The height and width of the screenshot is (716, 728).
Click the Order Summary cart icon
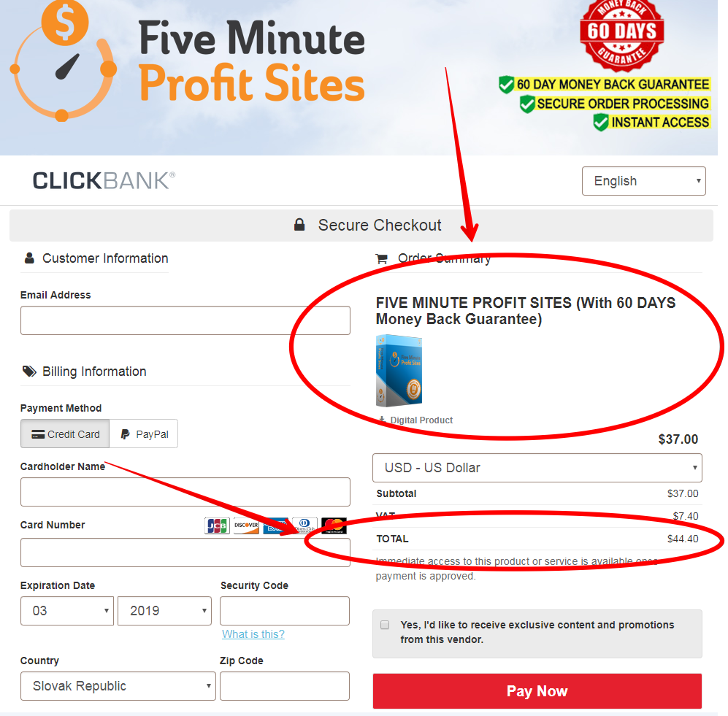(x=382, y=258)
